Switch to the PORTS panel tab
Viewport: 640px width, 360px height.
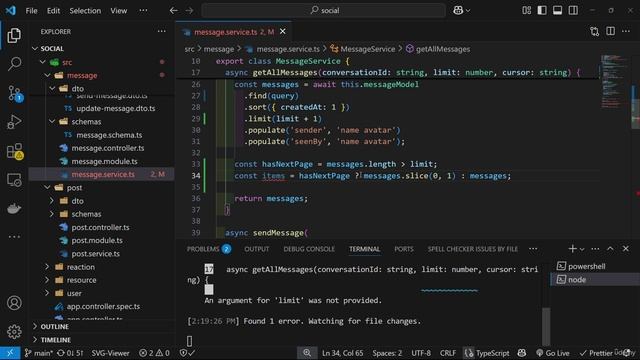point(404,249)
